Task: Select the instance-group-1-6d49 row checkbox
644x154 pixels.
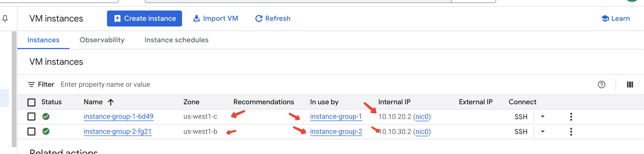Action: point(31,116)
